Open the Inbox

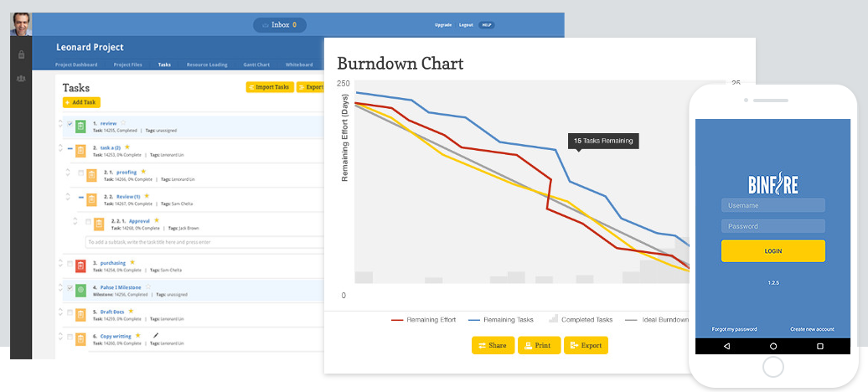tap(280, 25)
